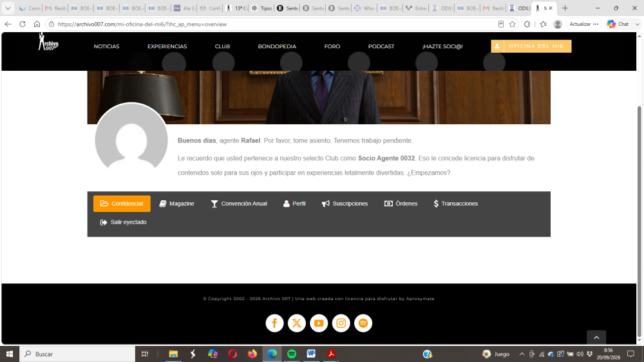This screenshot has width=644, height=362.
Task: Switch to the Magazine tab
Action: click(x=176, y=204)
